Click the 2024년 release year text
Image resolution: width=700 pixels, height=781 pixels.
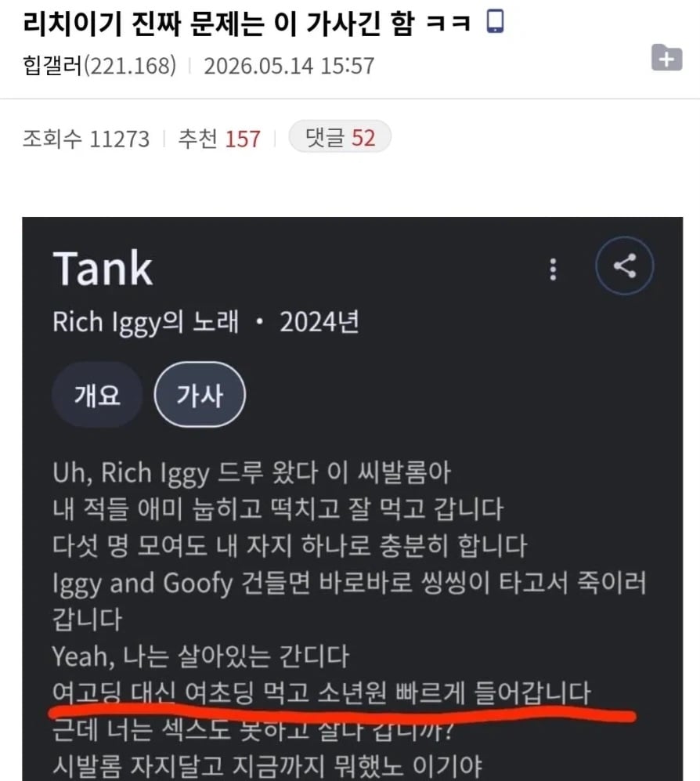[x=319, y=322]
